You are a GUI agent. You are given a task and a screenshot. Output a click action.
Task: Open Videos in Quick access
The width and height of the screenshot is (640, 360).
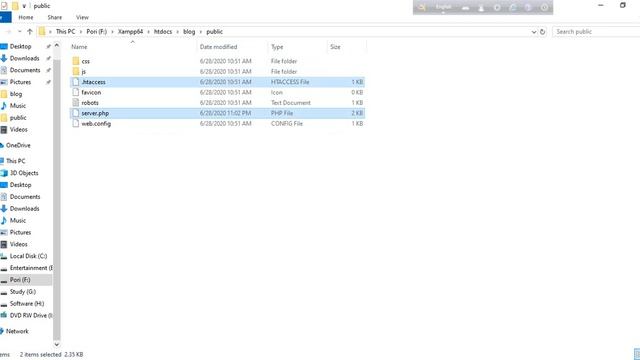(x=19, y=129)
